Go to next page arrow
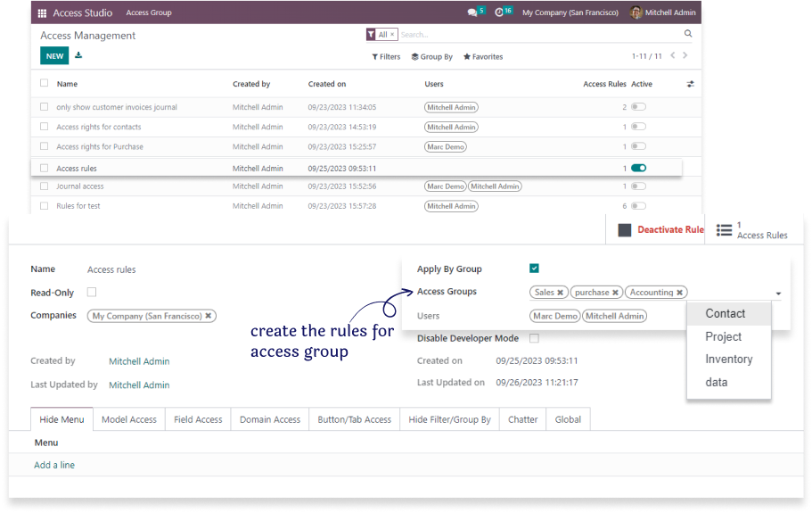812x513 pixels. point(685,55)
